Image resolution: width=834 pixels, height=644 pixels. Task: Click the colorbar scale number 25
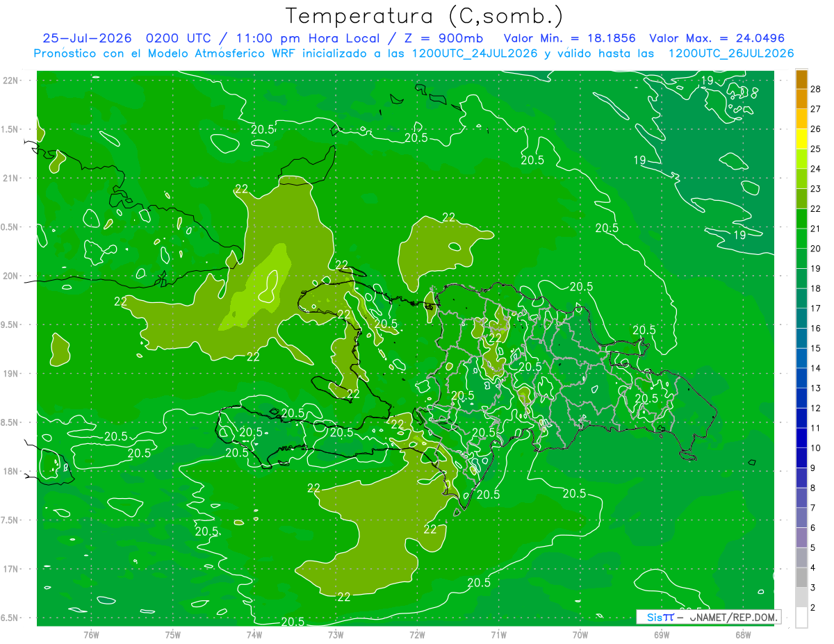[816, 149]
